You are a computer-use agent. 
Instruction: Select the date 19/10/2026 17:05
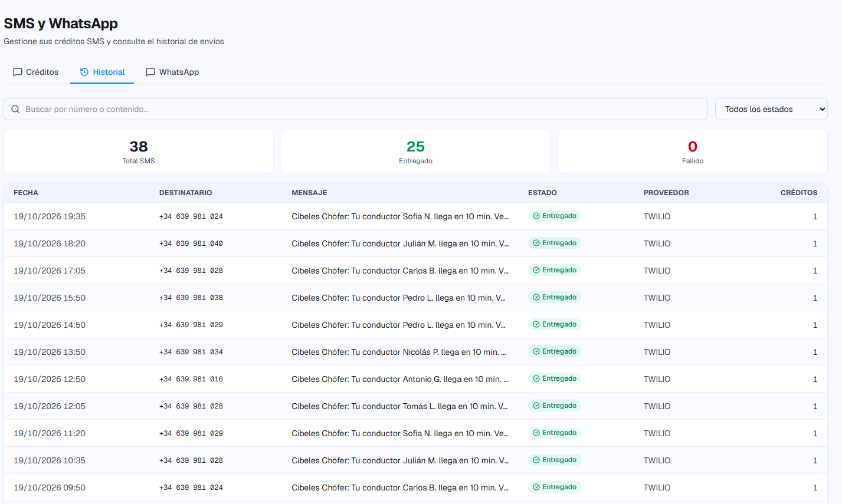click(x=50, y=271)
